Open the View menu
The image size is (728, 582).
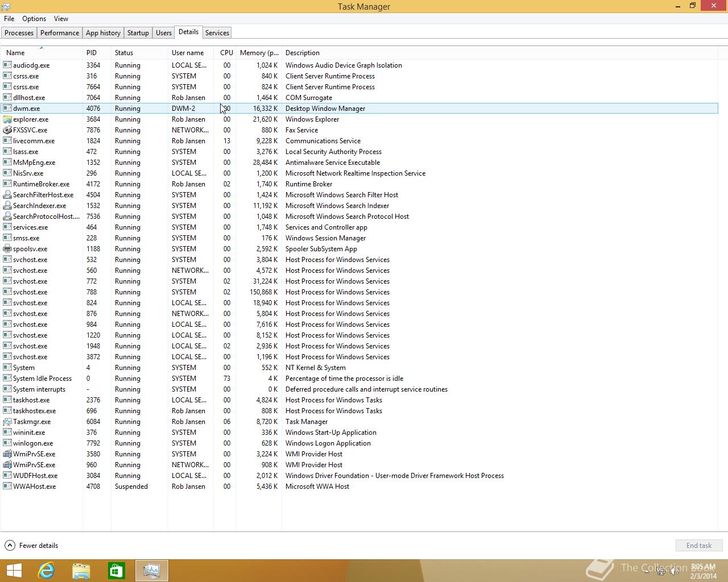coord(61,19)
